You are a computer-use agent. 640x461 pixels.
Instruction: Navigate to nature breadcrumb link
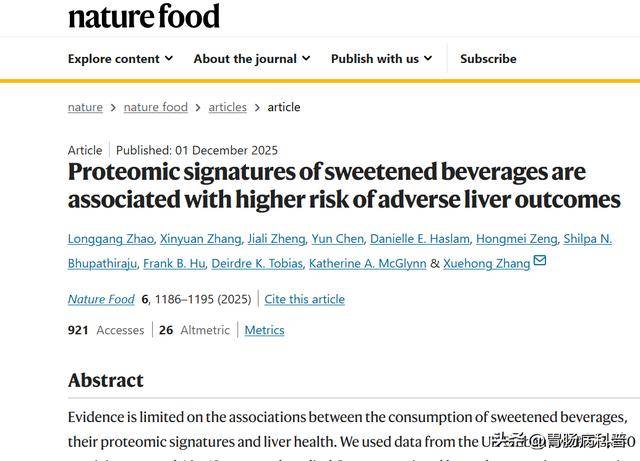click(x=85, y=107)
